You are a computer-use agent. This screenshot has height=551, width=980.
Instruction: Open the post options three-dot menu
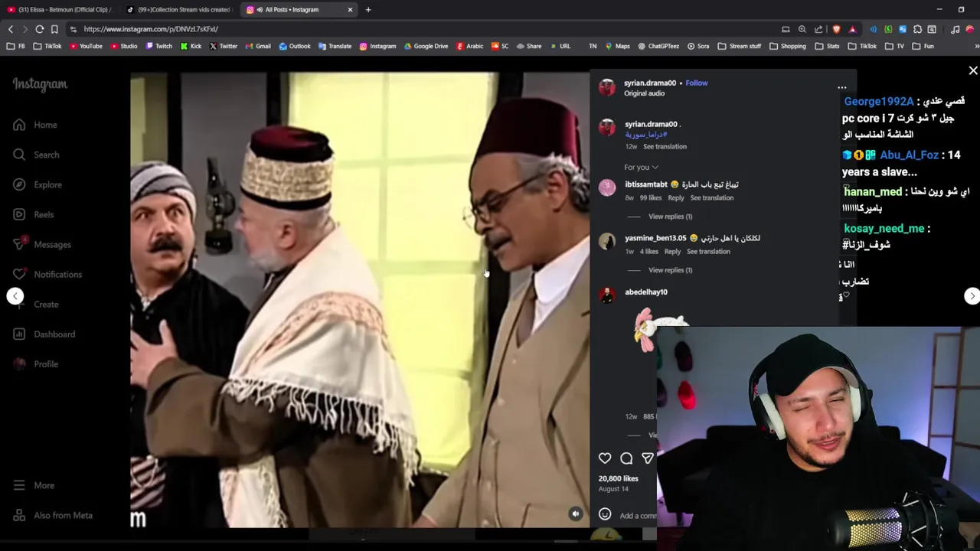841,88
